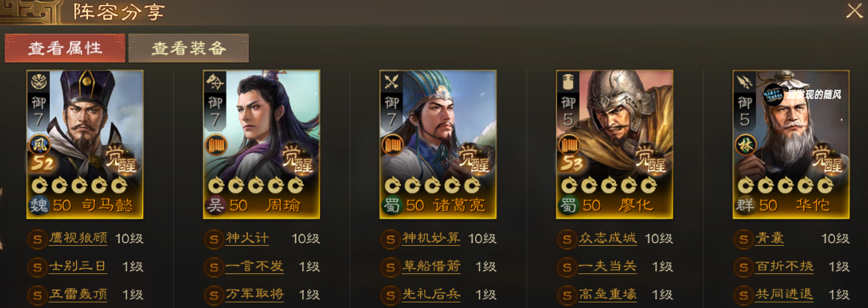Click the S-rank icon beside 神机妙算
868x308 pixels.
(x=391, y=239)
